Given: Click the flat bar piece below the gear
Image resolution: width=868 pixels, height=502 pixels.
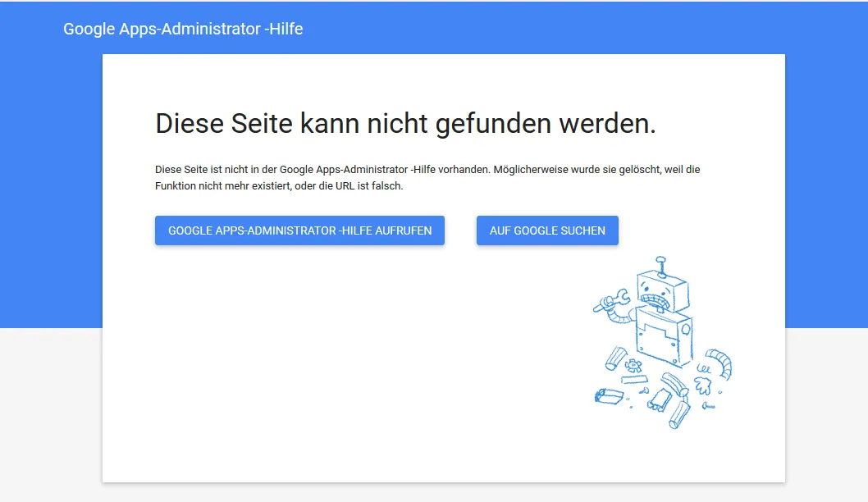Looking at the screenshot, I should [x=634, y=380].
